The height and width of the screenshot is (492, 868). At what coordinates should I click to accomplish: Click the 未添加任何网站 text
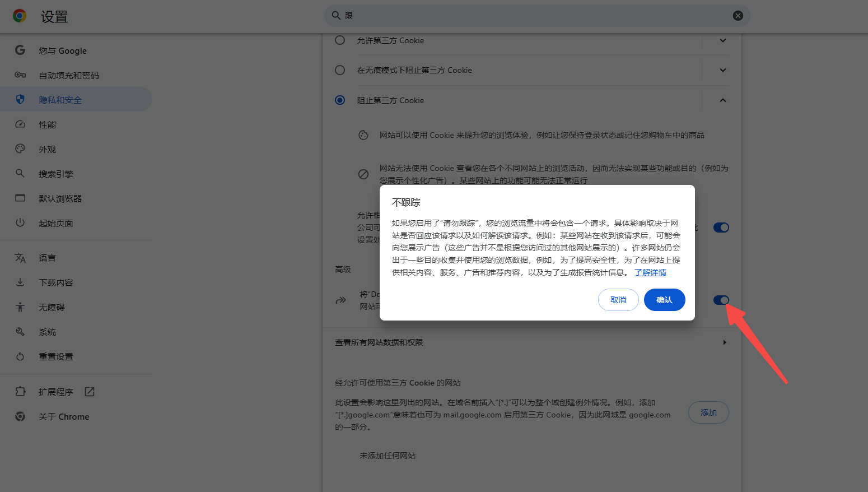388,456
